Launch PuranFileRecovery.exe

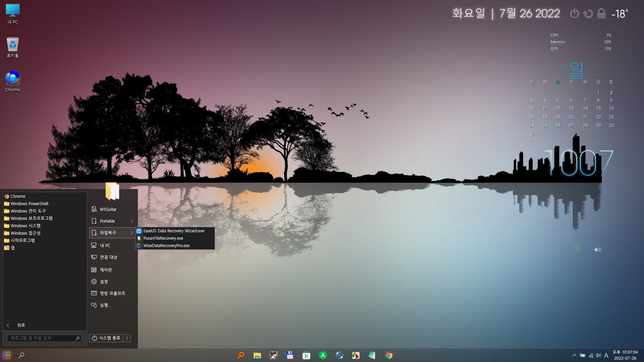[x=175, y=238]
